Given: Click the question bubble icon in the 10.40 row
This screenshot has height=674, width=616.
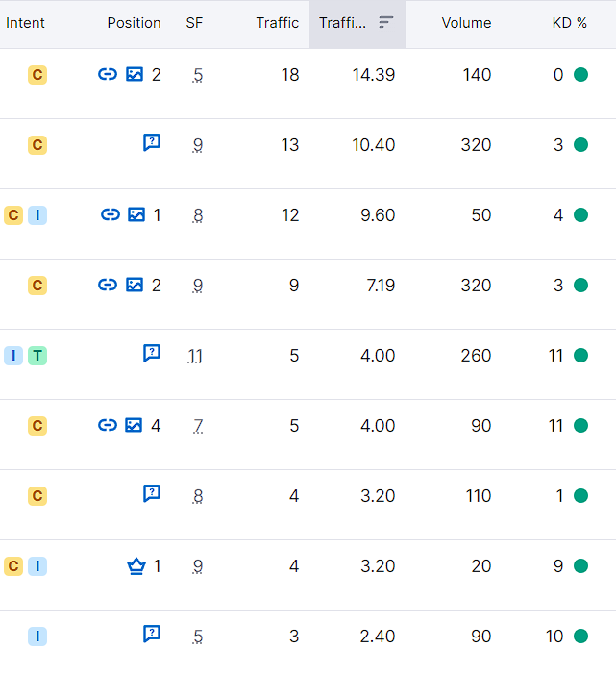Looking at the screenshot, I should [152, 142].
